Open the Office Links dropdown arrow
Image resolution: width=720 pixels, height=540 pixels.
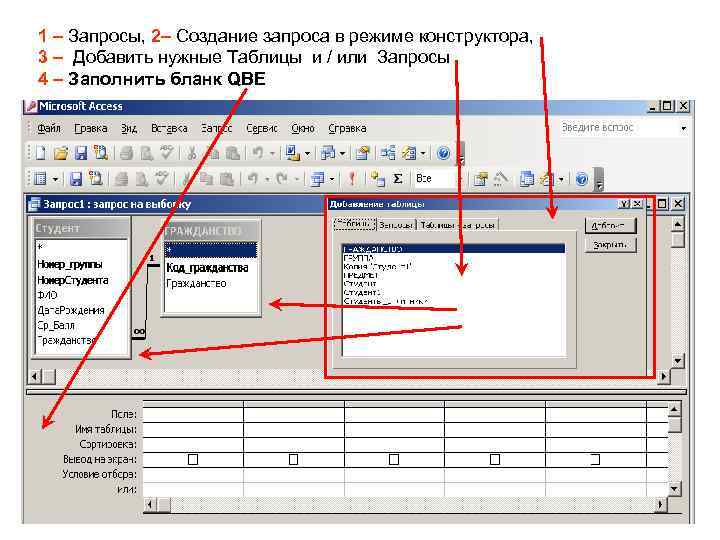(307, 153)
